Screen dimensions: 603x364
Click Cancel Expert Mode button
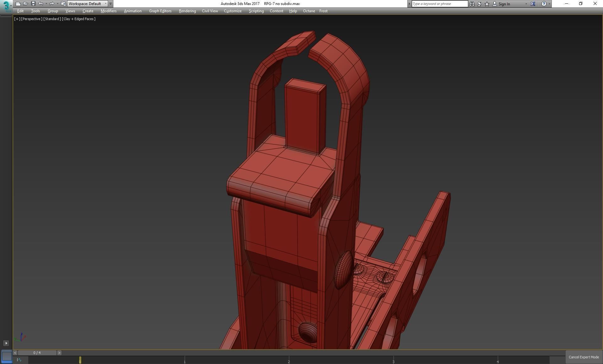click(584, 357)
